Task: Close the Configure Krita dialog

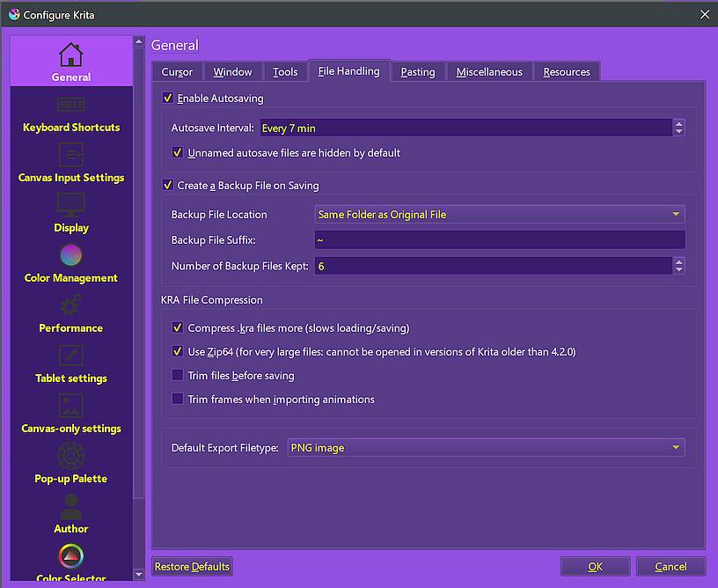Action: click(x=705, y=15)
